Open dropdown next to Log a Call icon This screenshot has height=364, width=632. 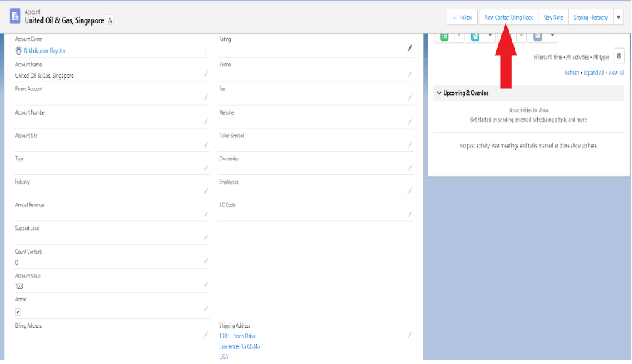point(490,36)
